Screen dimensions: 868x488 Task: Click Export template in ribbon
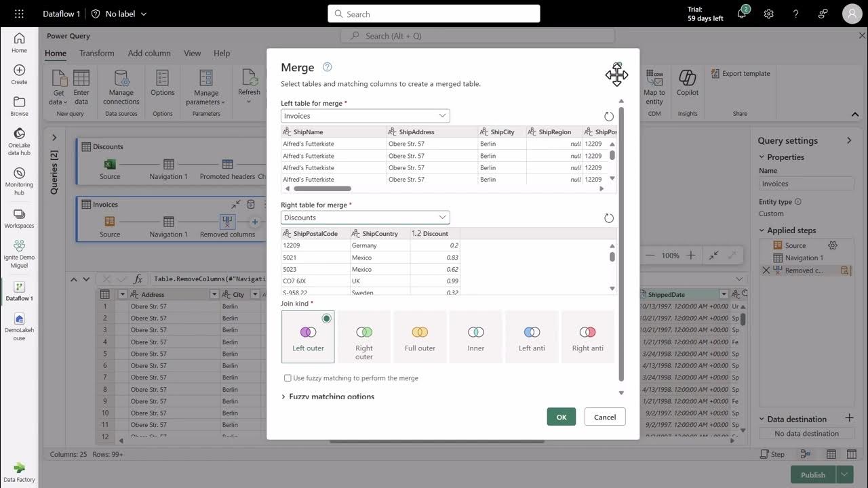pos(741,73)
